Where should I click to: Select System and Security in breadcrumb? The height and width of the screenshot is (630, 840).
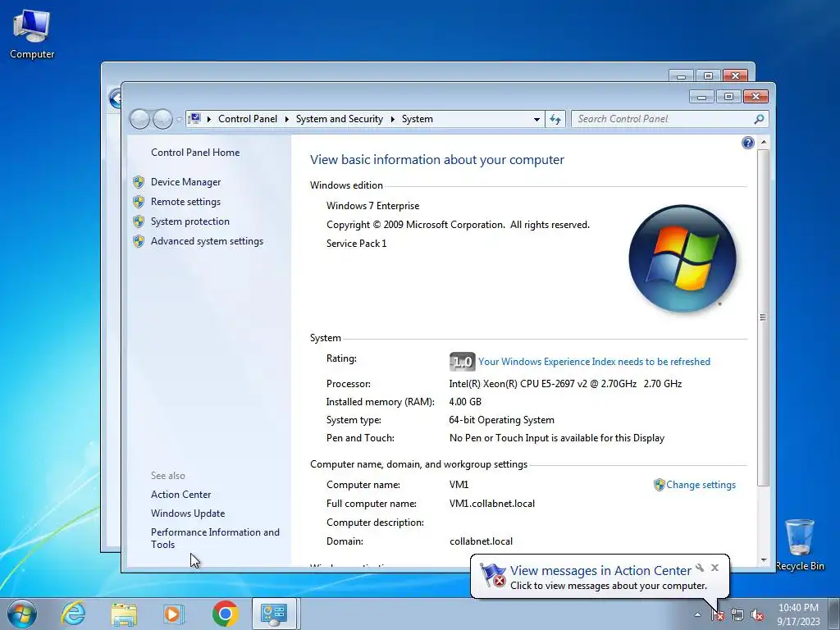(x=339, y=119)
